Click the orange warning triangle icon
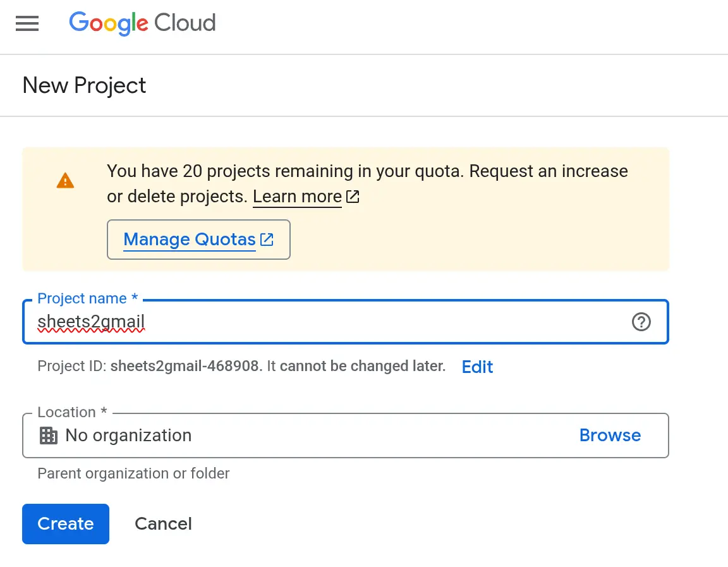 [65, 181]
